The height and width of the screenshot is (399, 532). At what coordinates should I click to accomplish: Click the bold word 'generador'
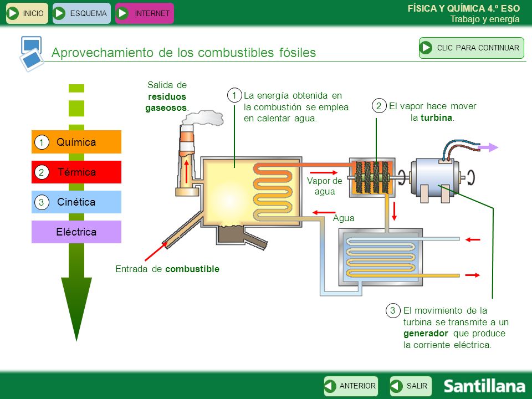pos(426,333)
